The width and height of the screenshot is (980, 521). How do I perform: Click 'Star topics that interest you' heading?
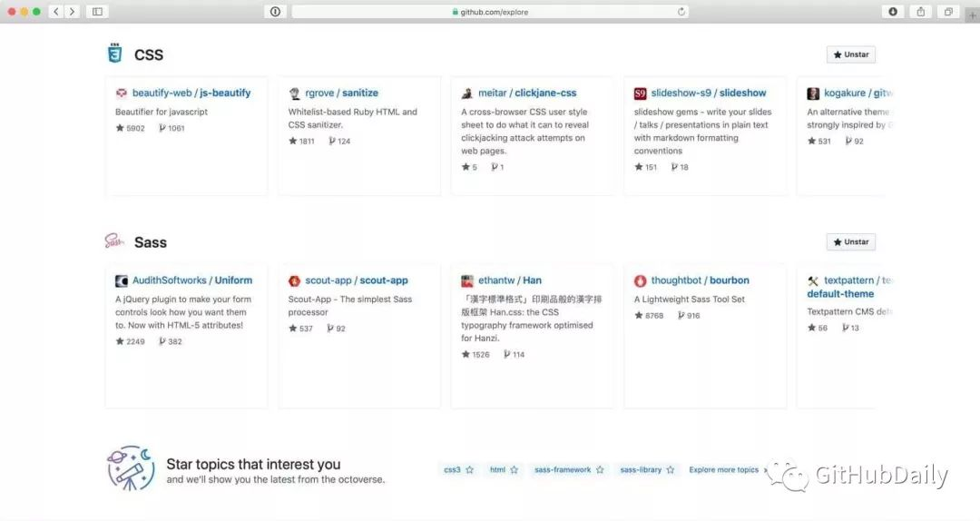(253, 464)
